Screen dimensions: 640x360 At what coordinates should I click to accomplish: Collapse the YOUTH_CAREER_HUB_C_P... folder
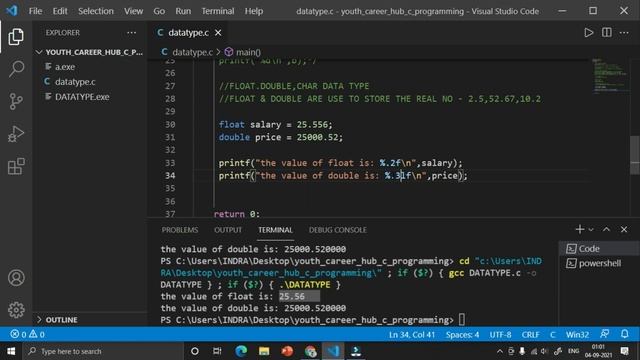(x=90, y=52)
